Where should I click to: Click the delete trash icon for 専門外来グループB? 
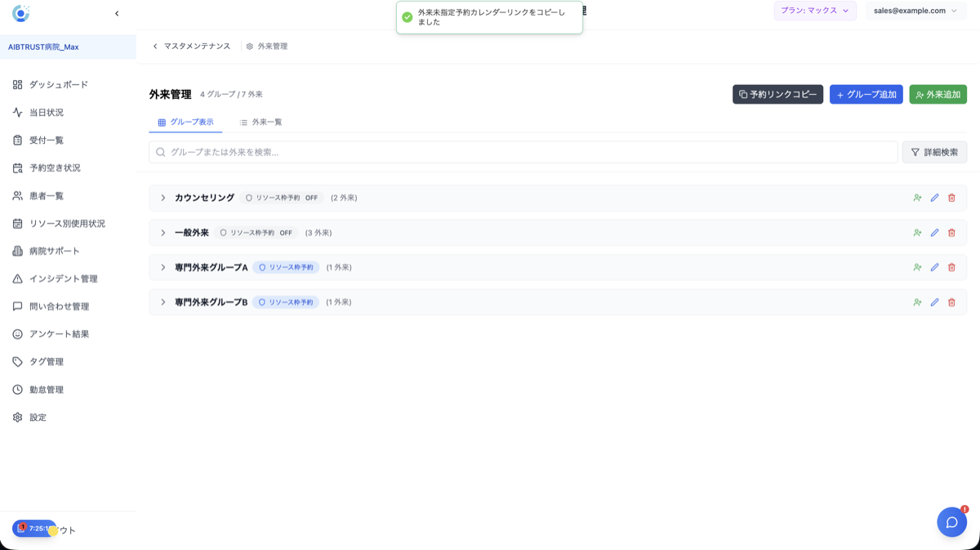[x=951, y=302]
